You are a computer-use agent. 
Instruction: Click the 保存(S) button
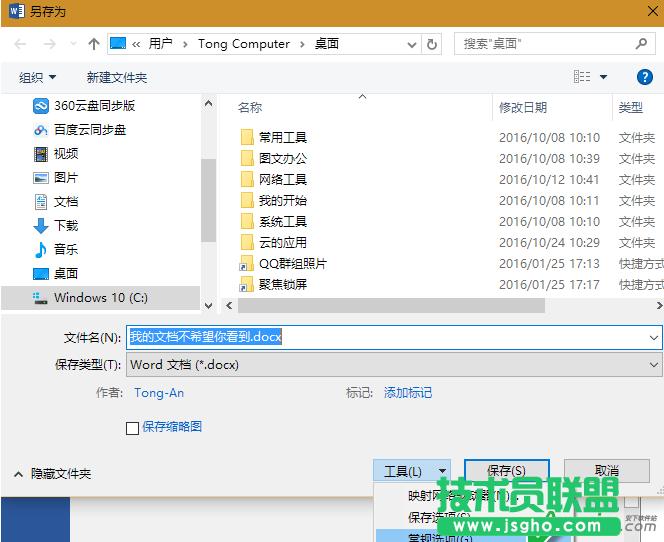[506, 471]
